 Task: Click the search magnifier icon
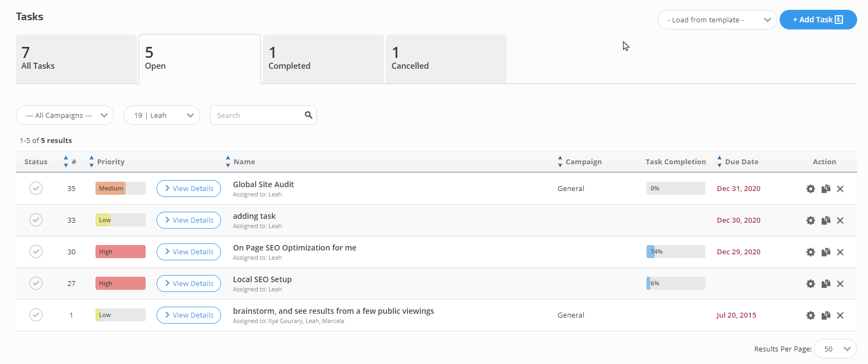tap(308, 115)
